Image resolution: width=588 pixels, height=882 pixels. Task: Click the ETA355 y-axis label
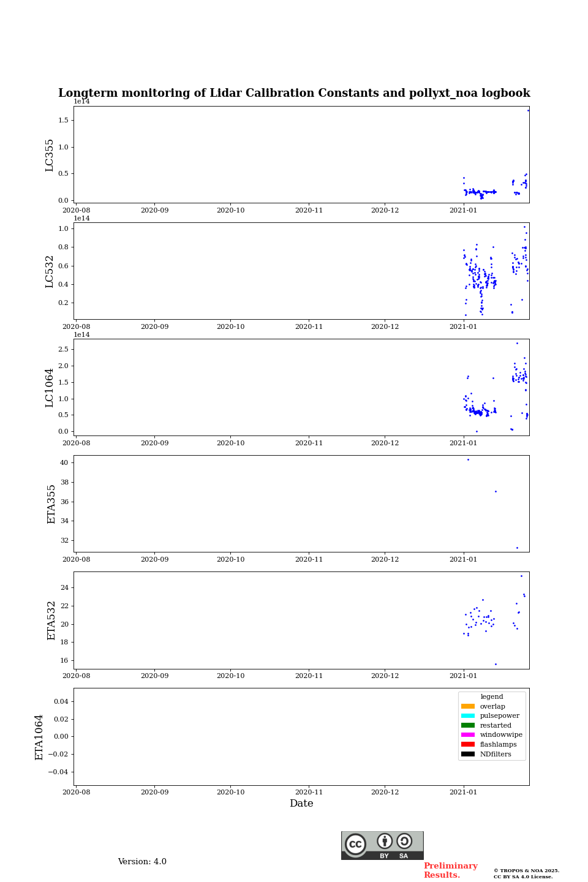pos(51,504)
